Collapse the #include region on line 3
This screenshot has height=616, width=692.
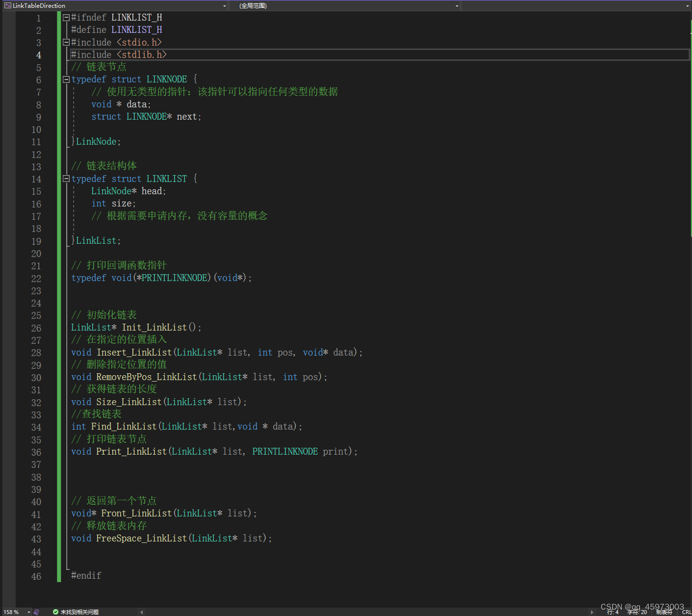pos(66,42)
